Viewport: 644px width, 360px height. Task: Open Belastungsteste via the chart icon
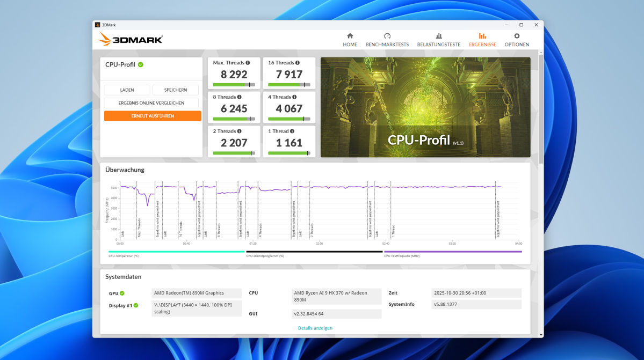[x=439, y=36]
